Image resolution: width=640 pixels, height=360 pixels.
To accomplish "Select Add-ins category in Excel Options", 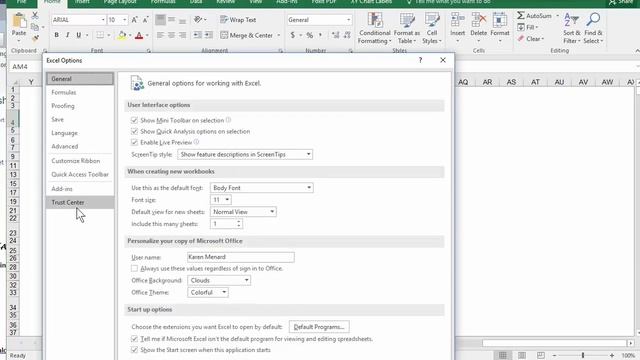I will [80, 189].
